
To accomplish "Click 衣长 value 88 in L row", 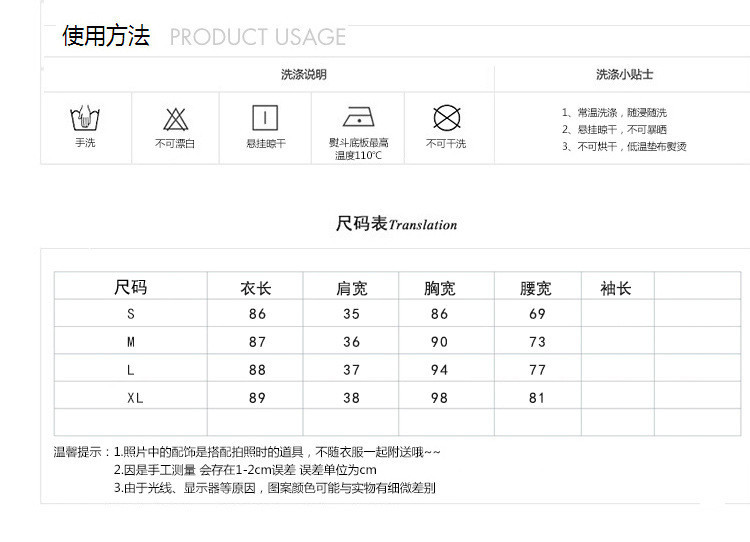I will (x=257, y=370).
